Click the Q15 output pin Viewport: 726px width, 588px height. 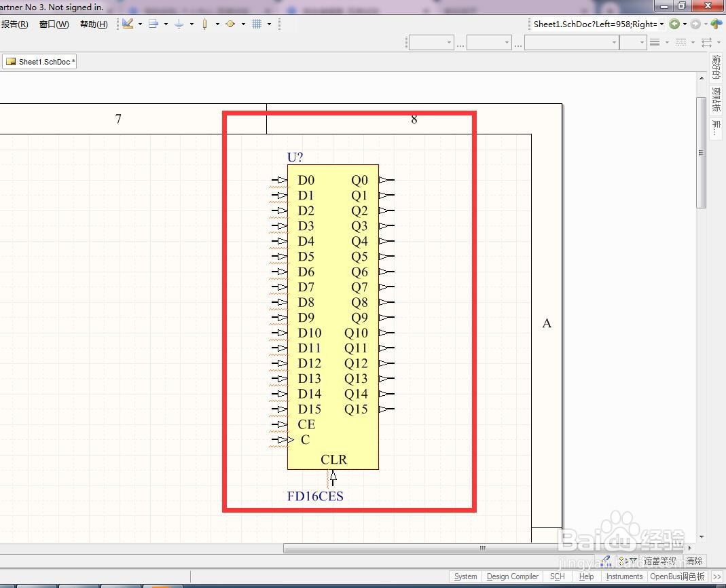tap(386, 409)
